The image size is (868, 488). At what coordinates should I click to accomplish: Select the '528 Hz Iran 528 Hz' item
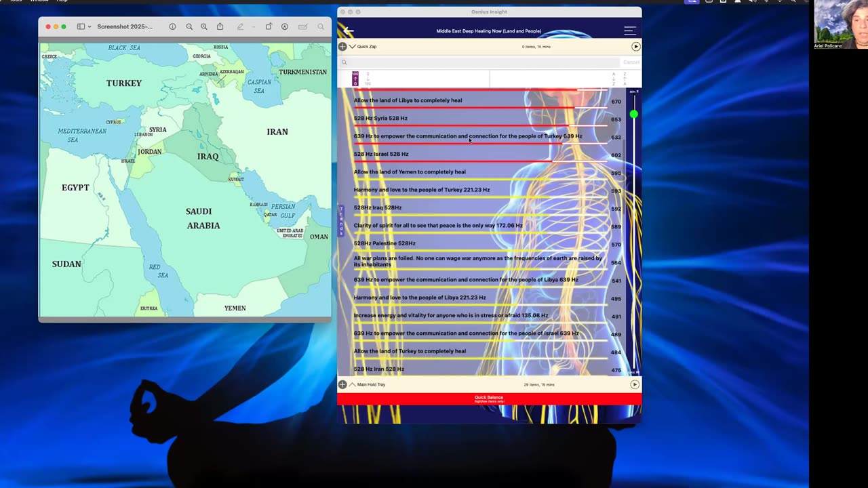[x=378, y=369]
